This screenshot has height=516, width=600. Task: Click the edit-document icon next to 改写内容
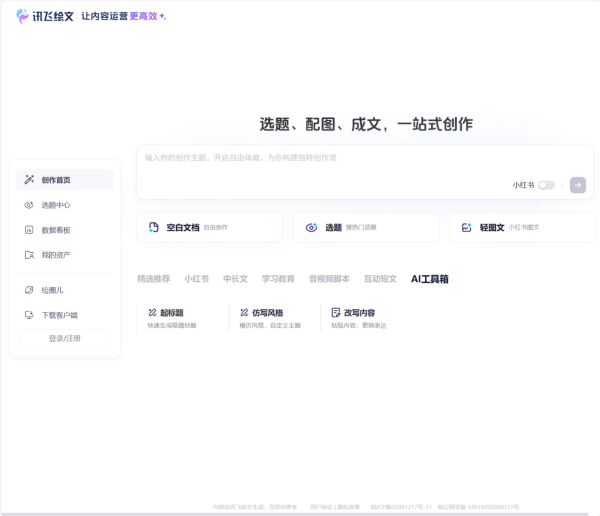pyautogui.click(x=336, y=313)
